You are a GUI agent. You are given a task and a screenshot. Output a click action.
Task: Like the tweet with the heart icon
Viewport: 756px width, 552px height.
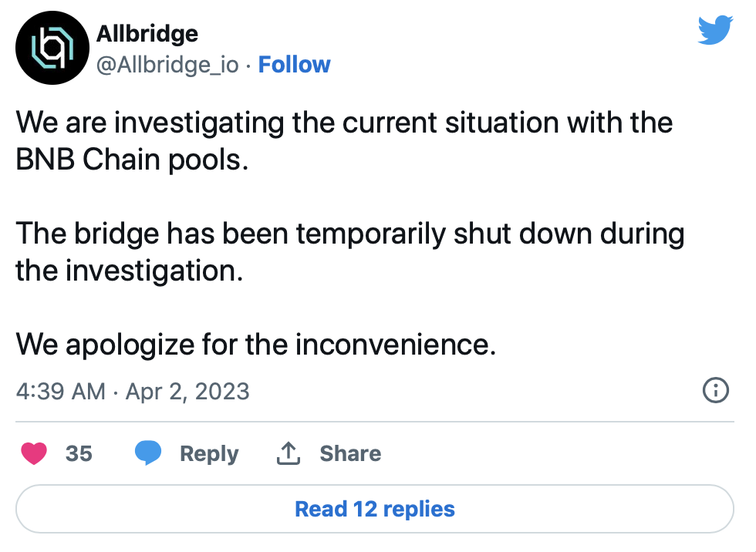pyautogui.click(x=34, y=453)
